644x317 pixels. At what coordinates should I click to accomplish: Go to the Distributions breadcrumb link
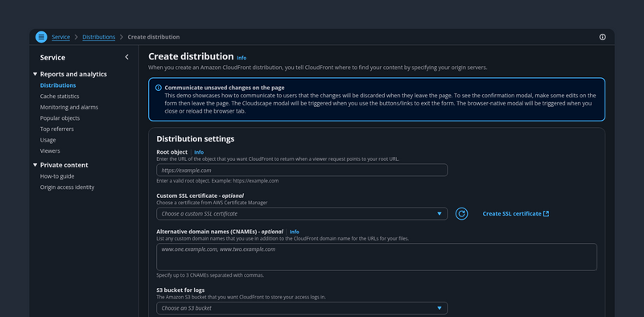98,37
